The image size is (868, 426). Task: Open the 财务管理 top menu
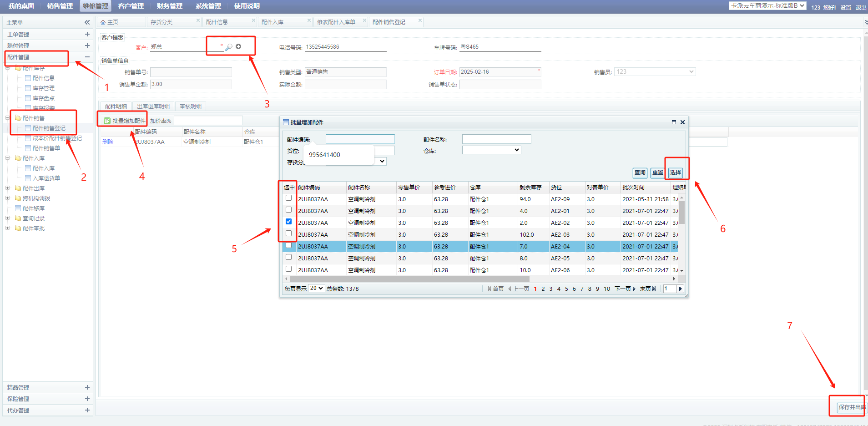[169, 6]
